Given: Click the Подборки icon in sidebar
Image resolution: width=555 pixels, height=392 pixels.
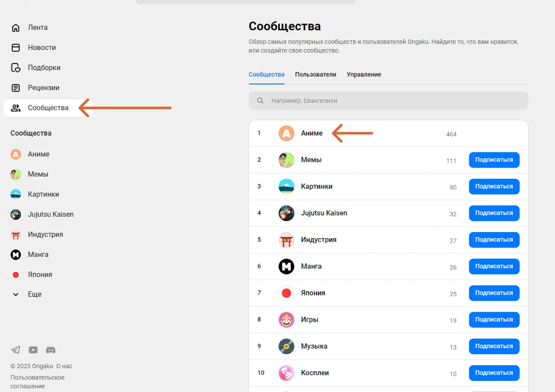Looking at the screenshot, I should (x=16, y=68).
